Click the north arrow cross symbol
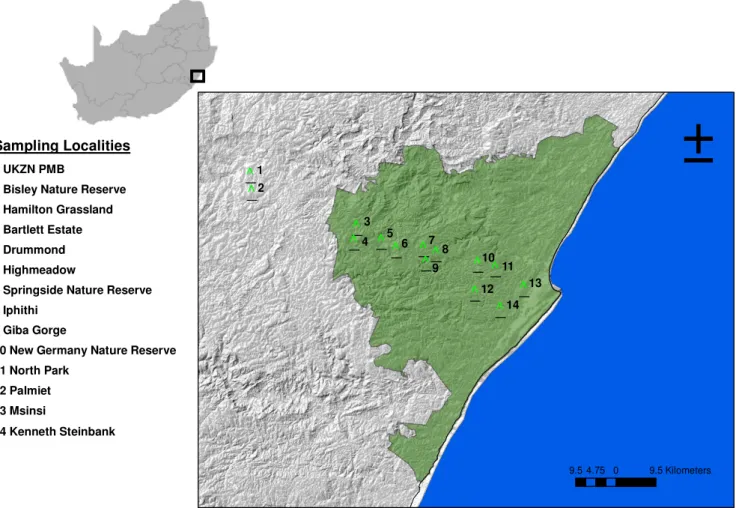 pos(698,143)
